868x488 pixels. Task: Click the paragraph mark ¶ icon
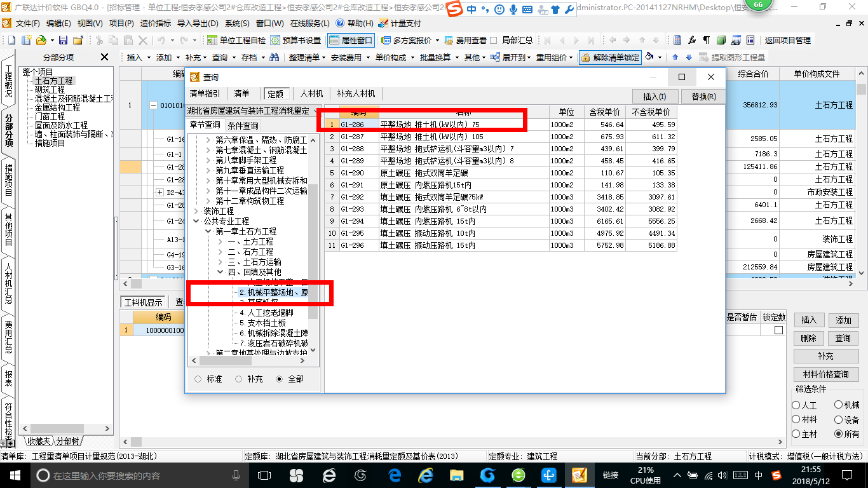point(707,40)
